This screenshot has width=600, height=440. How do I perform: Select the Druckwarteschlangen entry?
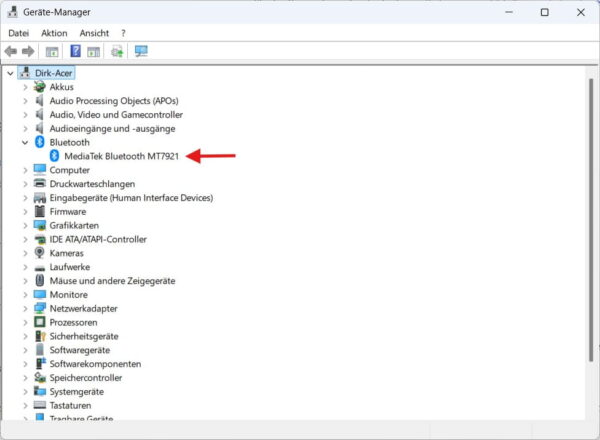pos(92,184)
